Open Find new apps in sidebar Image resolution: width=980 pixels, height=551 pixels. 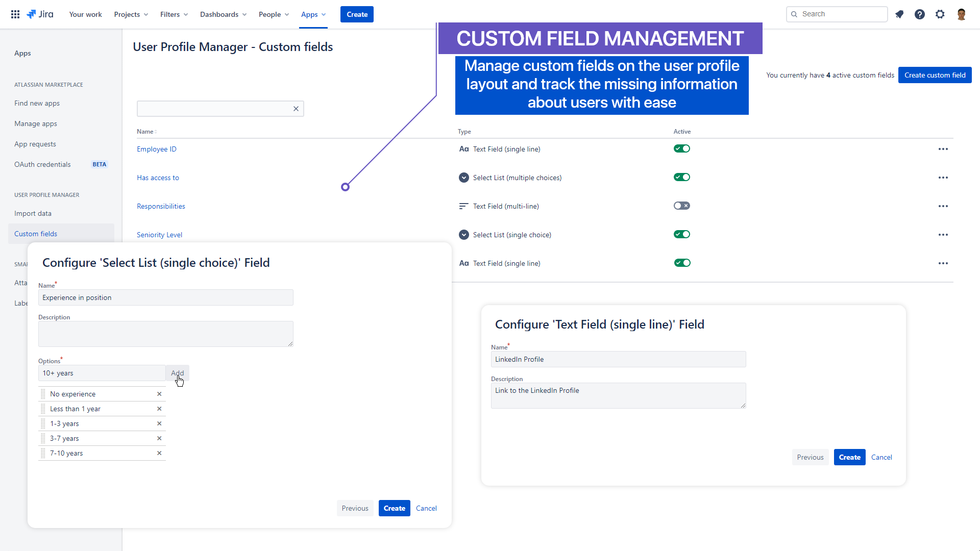tap(37, 103)
